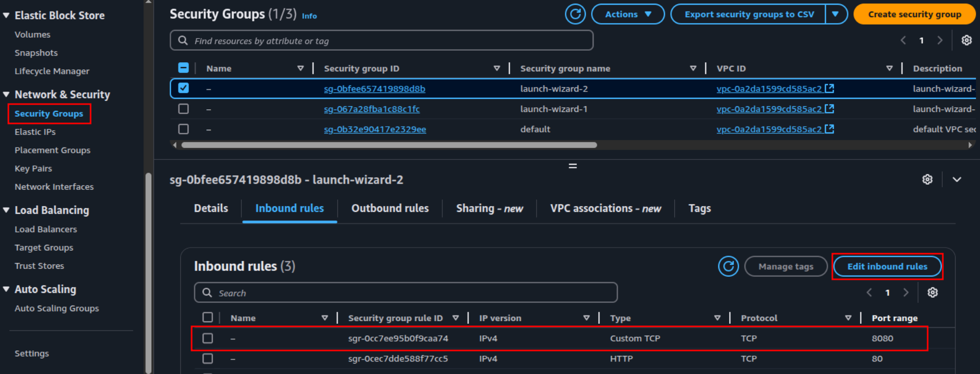Click right arrow of horizontal scrollbar

click(x=970, y=145)
